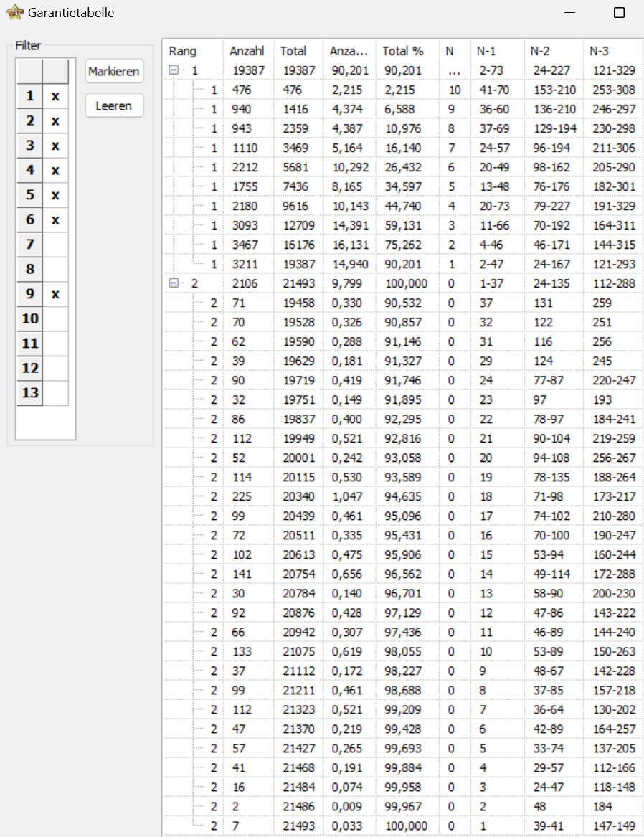The width and height of the screenshot is (644, 837).
Task: Toggle the x mark for filter row 5
Action: pyautogui.click(x=55, y=195)
